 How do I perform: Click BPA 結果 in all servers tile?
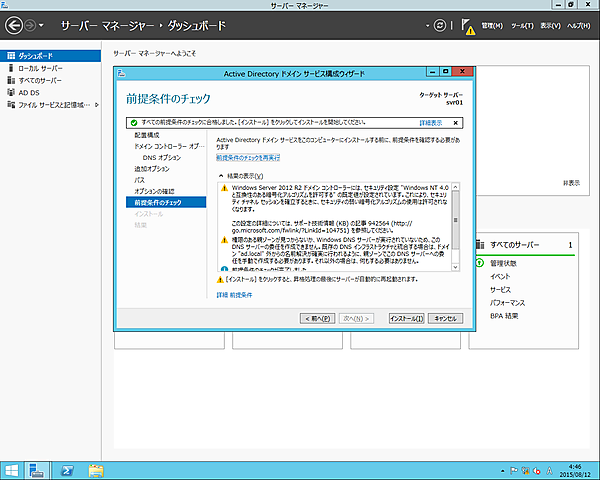(x=504, y=316)
